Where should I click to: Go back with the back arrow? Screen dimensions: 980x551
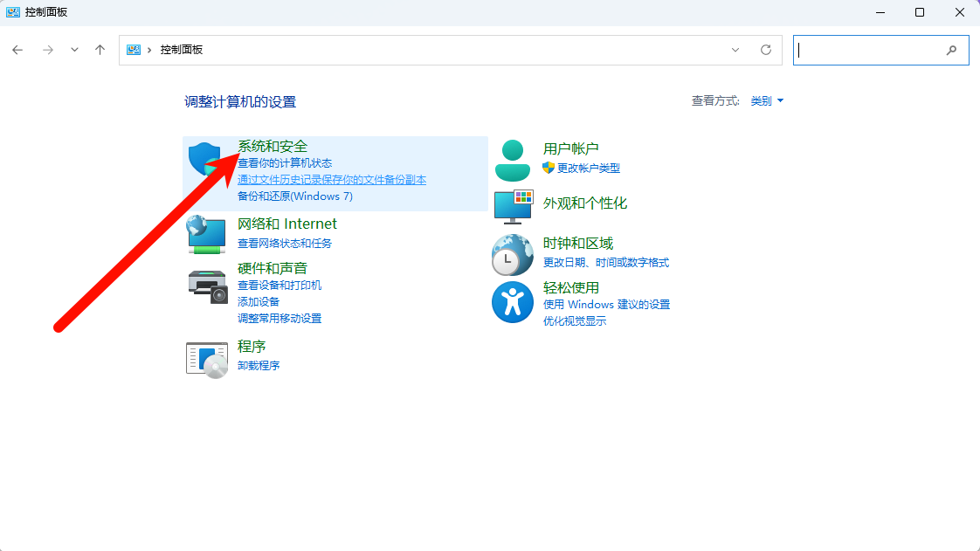click(17, 50)
